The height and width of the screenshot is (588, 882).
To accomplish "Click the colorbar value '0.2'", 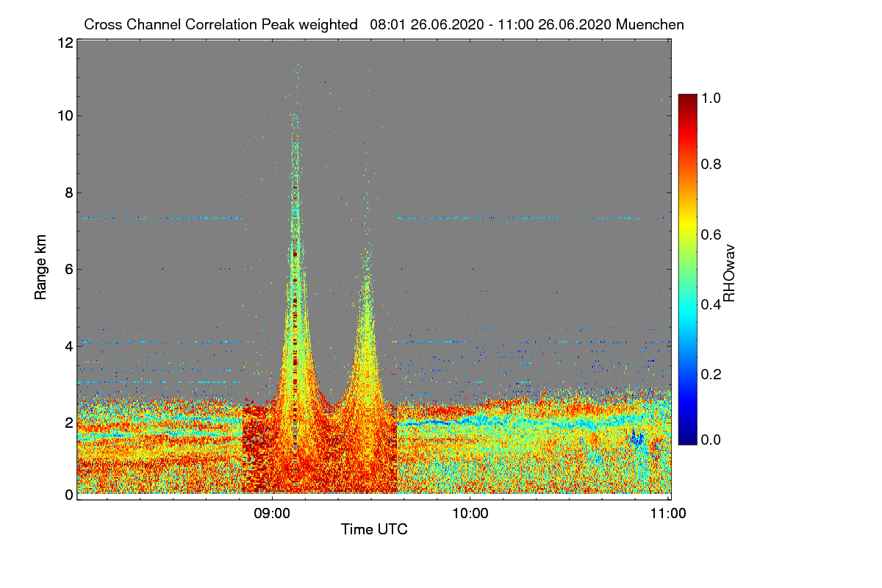I will pos(711,374).
